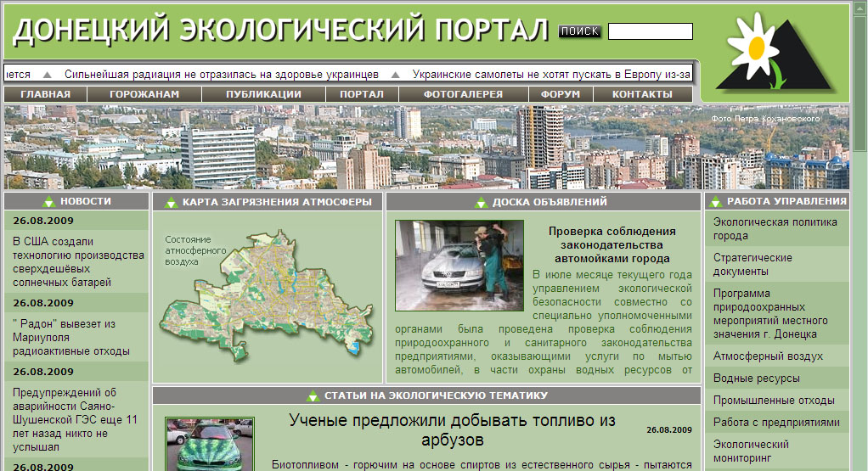Click the ДОНЕЦКИЙ ЭКОЛОГИЧЕСКИЙ ПОРТАЛ title

tap(280, 31)
